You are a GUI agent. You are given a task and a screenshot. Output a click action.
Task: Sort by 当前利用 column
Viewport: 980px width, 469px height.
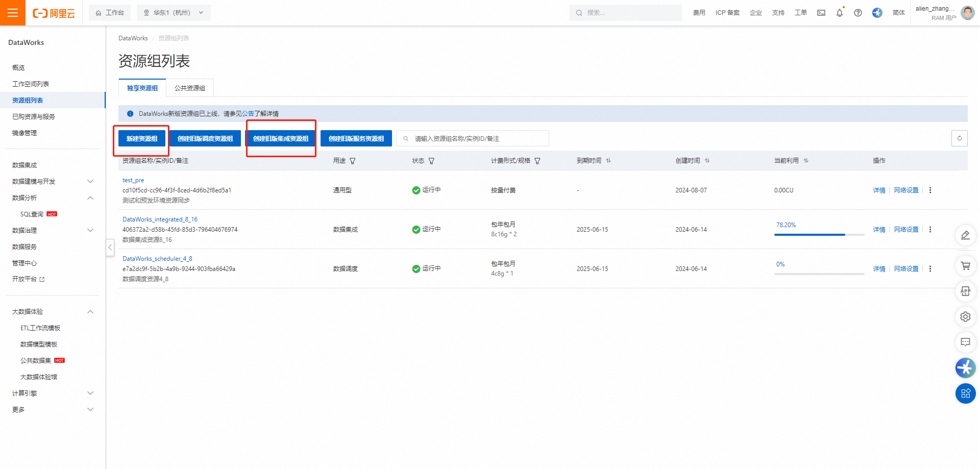coord(806,161)
